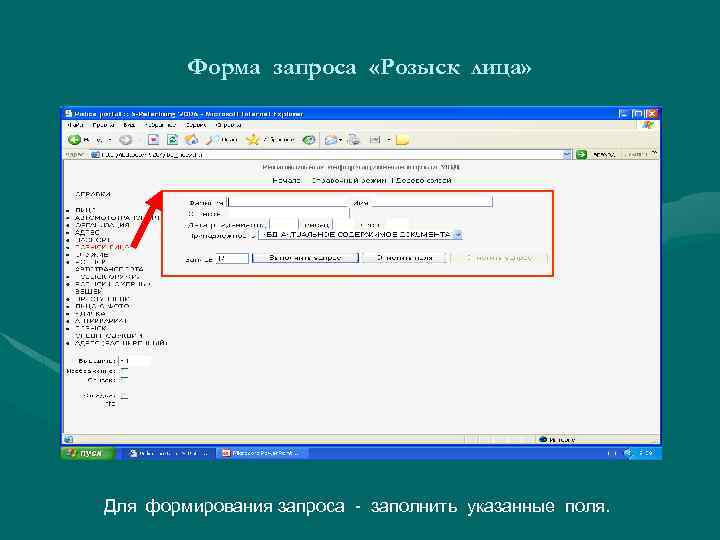Click the Stop page icon with red X
This screenshot has width=720, height=540.
[153, 140]
